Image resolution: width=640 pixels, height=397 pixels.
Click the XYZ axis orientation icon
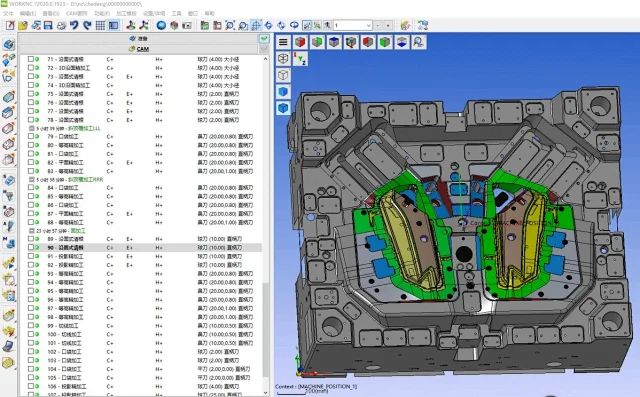point(300,59)
